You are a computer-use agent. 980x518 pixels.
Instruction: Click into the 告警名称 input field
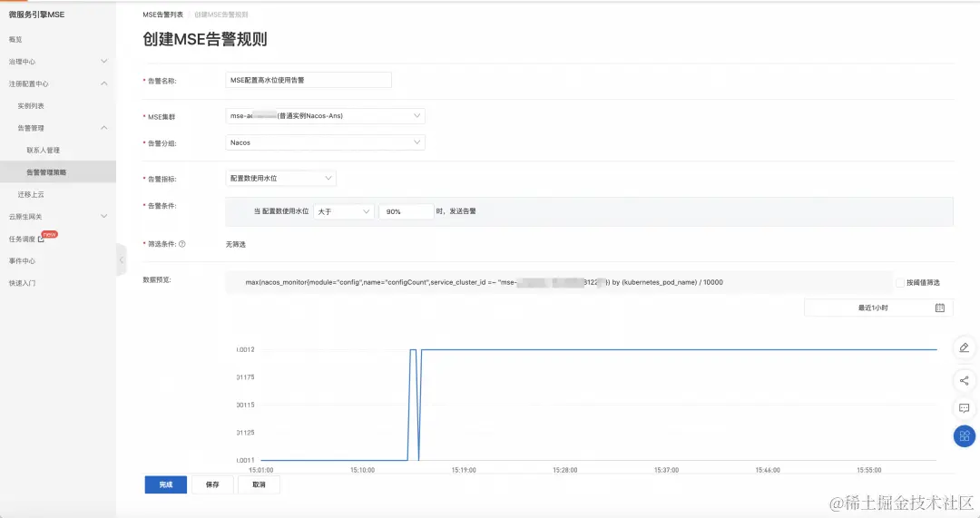tap(309, 80)
